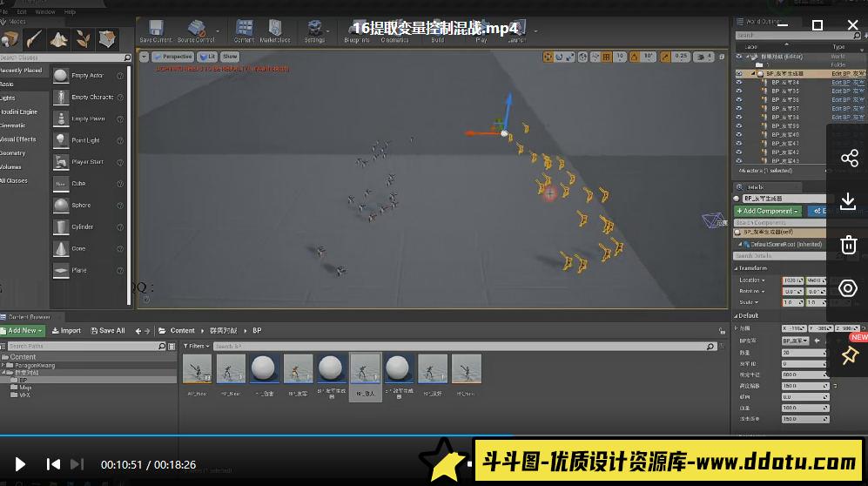868x486 pixels.
Task: Click the Add New button in Content Browser
Action: tap(22, 330)
